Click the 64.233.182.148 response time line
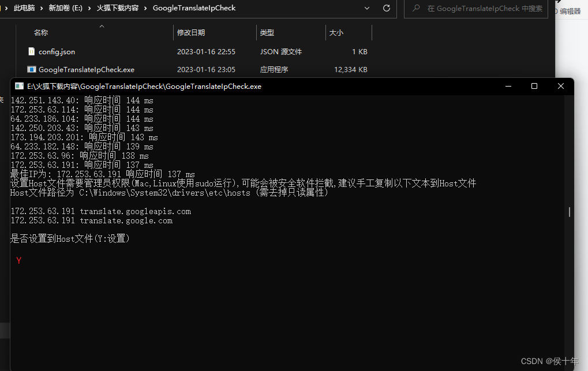 point(82,147)
